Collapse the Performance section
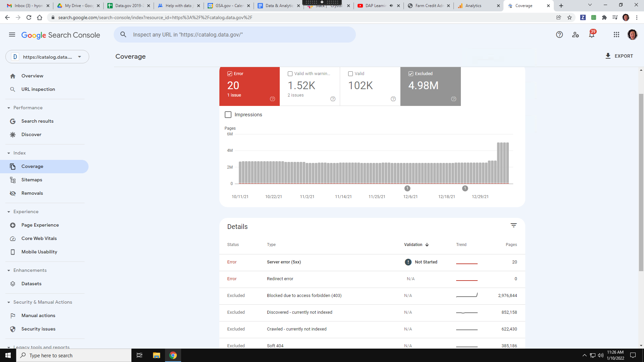Viewport: 644px width, 362px height. click(9, 108)
